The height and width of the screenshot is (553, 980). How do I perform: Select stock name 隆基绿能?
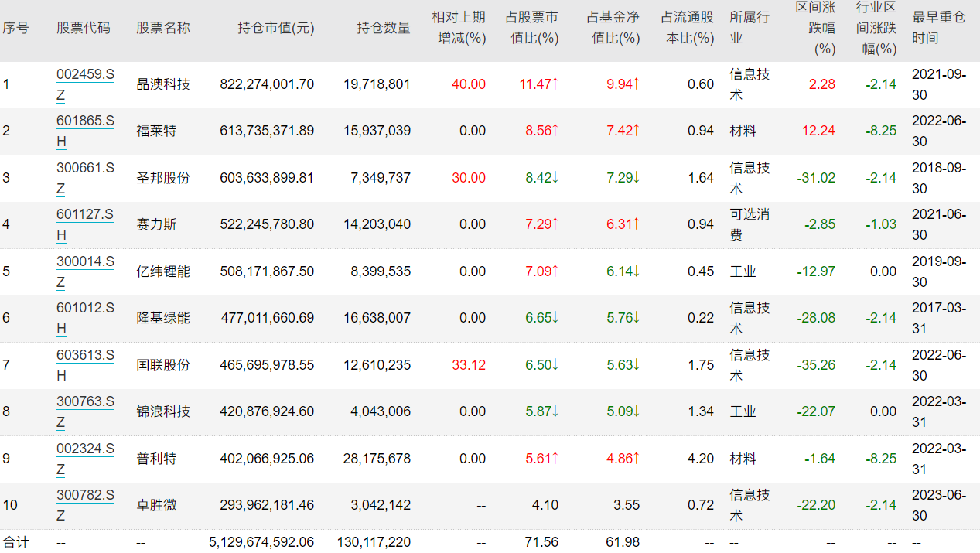pyautogui.click(x=163, y=318)
